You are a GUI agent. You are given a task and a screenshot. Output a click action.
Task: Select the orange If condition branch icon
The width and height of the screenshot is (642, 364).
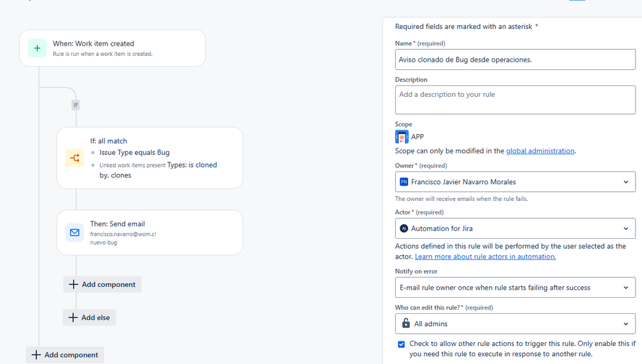(x=75, y=158)
